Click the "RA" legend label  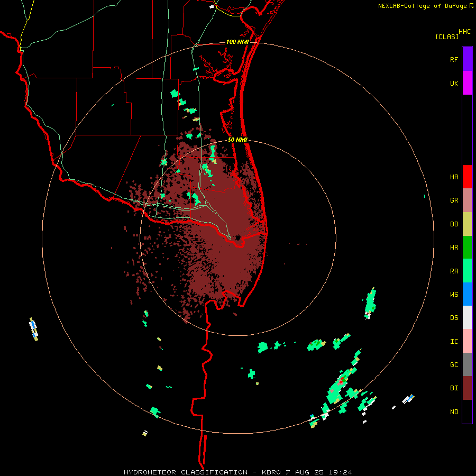[x=454, y=271]
